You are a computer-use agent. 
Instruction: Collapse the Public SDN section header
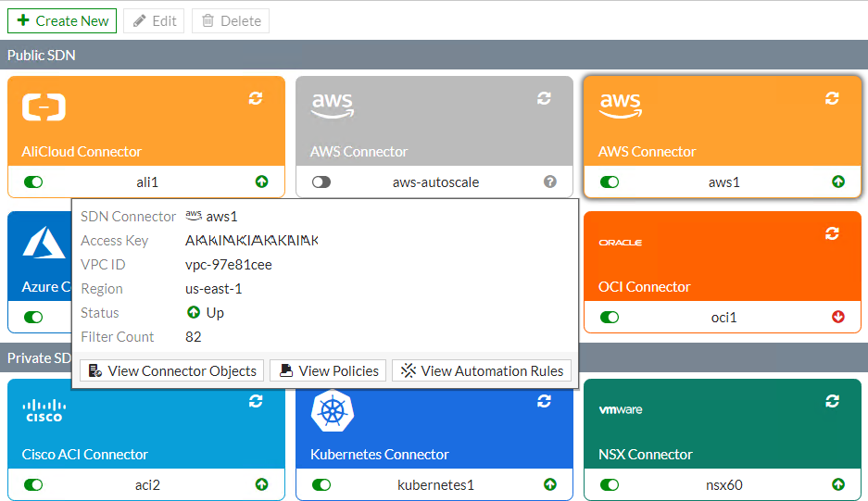pyautogui.click(x=434, y=55)
